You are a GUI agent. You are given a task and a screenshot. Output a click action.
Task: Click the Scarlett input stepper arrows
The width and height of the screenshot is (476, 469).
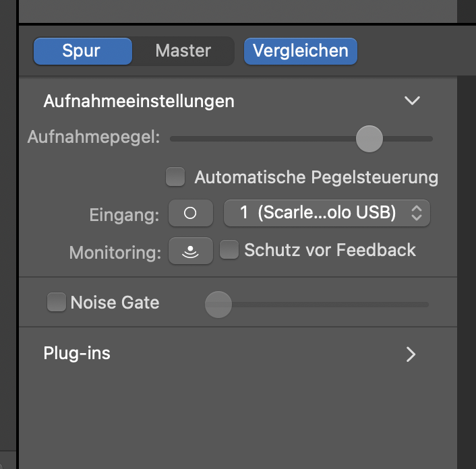[417, 213]
